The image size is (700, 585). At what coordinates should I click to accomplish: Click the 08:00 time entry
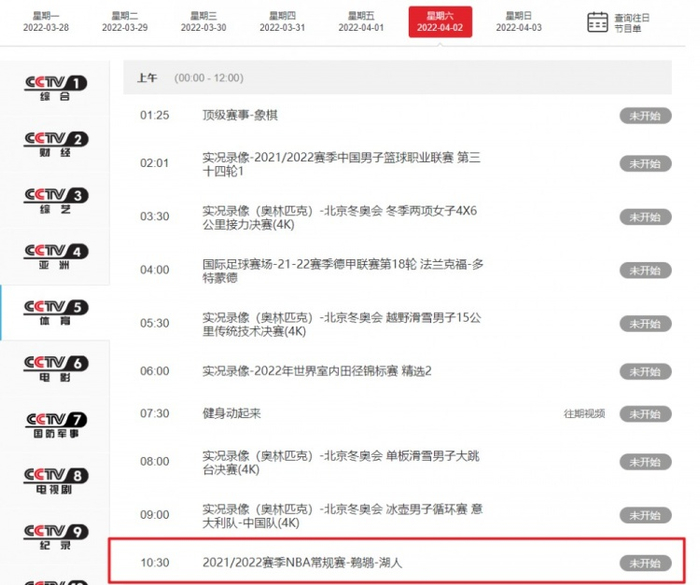154,461
